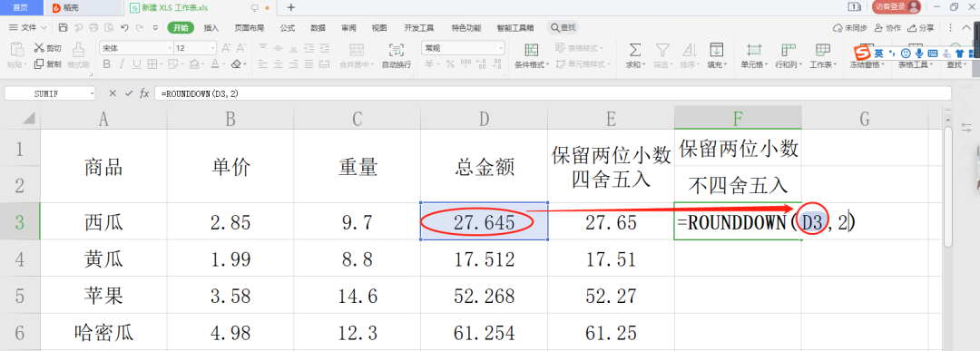Click the fx insert function icon
This screenshot has height=351, width=980.
pyautogui.click(x=144, y=93)
